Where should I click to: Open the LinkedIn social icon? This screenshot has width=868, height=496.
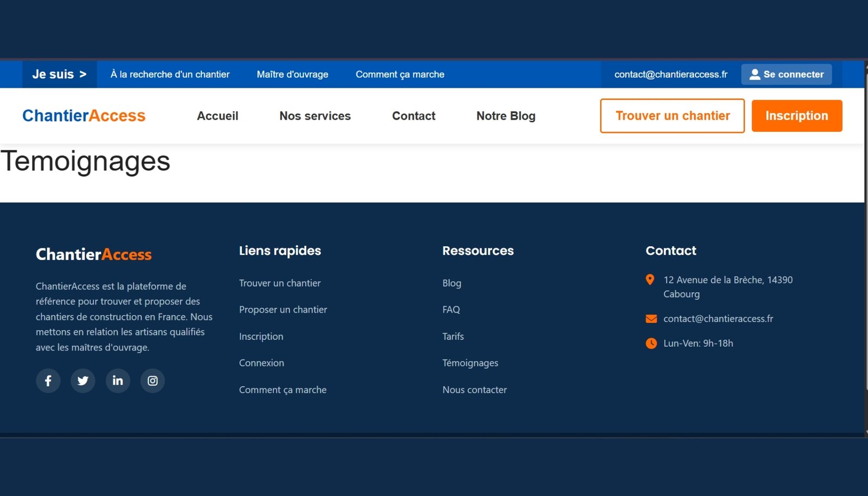(118, 381)
